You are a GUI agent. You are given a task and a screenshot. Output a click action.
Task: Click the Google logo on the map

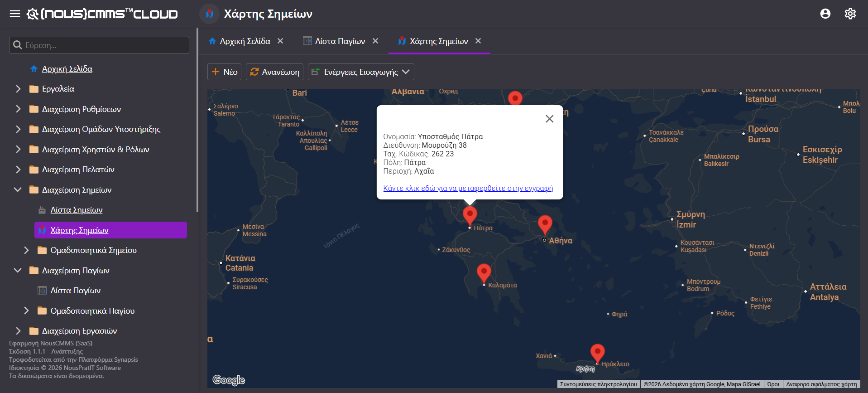229,380
